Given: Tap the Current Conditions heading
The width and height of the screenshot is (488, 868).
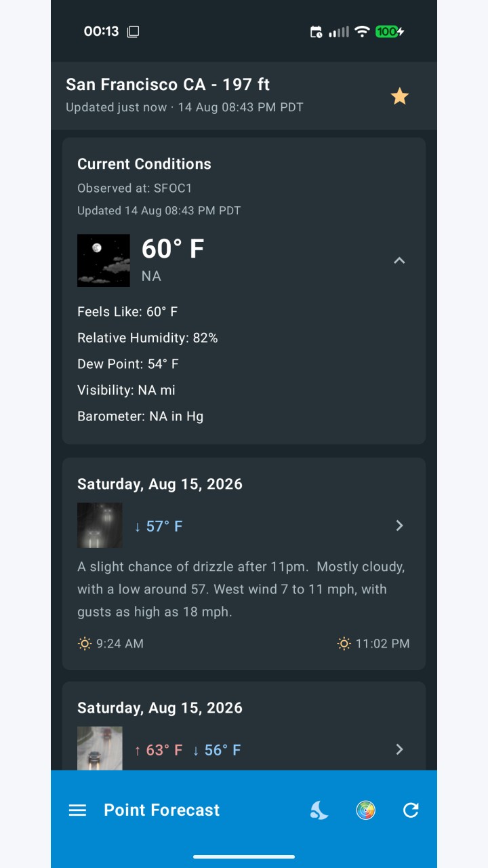Looking at the screenshot, I should [x=144, y=164].
